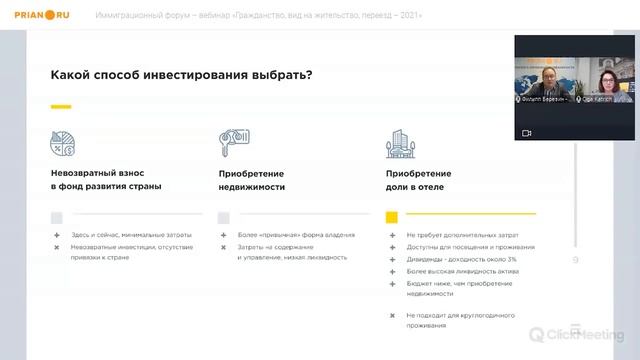The width and height of the screenshot is (640, 360).
Task: Click the slide's vertical scrollbar
Action: click(576, 195)
